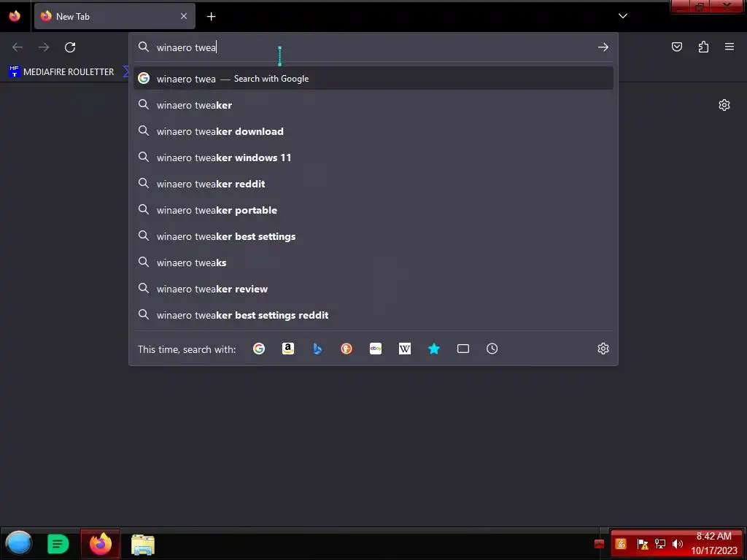This screenshot has width=747, height=560.
Task: Select the suggestion 'winaero tweaker portable'
Action: click(373, 210)
